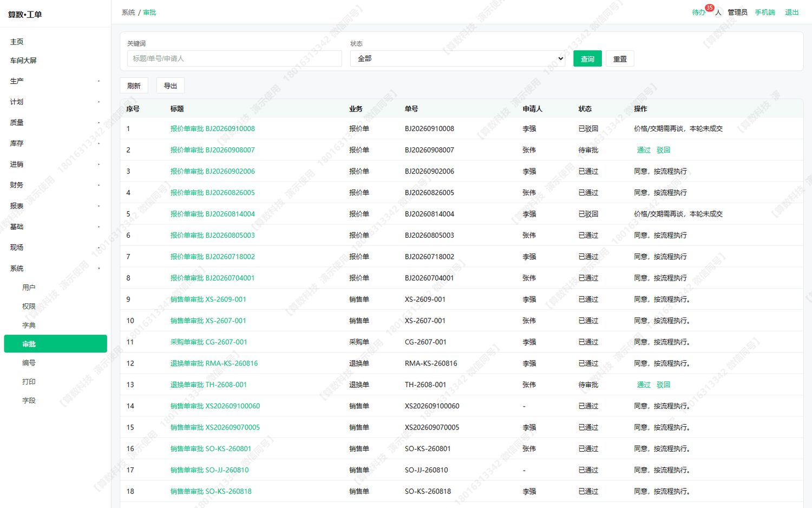Open 退换单审批 RMA-KS-260816 link
This screenshot has height=508, width=812.
[214, 363]
